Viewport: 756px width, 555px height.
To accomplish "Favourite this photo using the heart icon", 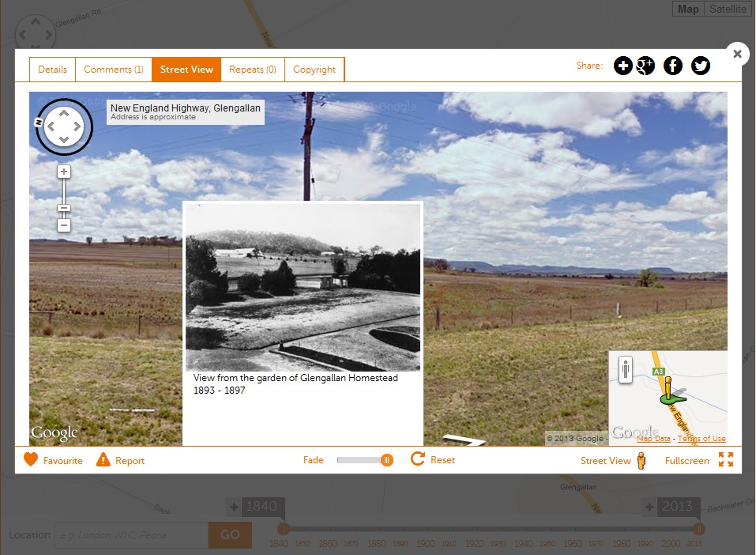I will (x=30, y=459).
